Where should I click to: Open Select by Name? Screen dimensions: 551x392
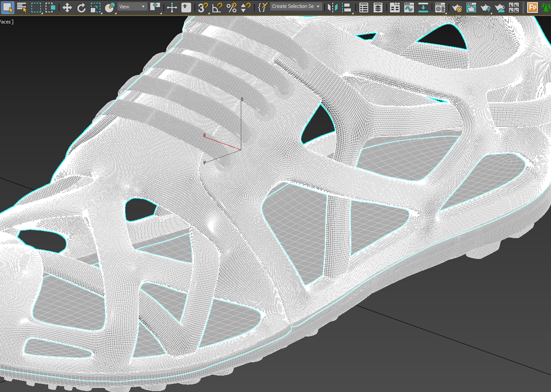(23, 7)
